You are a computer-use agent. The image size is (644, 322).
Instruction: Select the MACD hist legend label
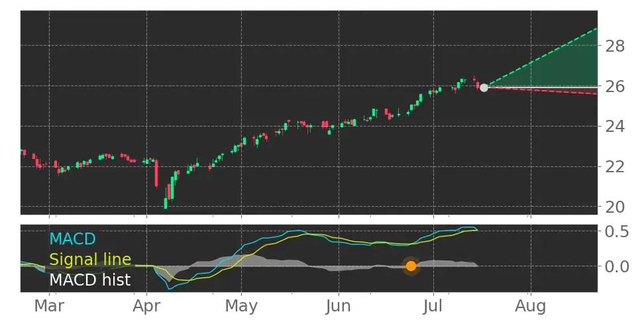tap(90, 280)
